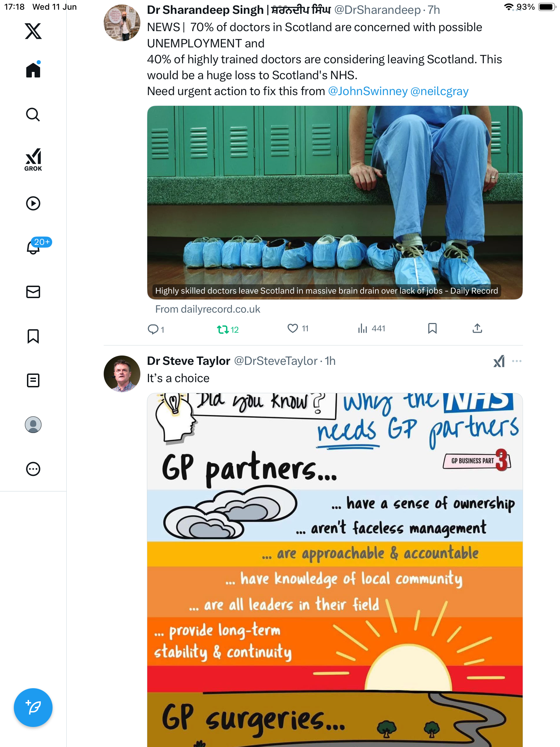Image resolution: width=560 pixels, height=747 pixels.
Task: Open three-dot menu on Dr Steve Taylor's post
Action: pos(517,361)
